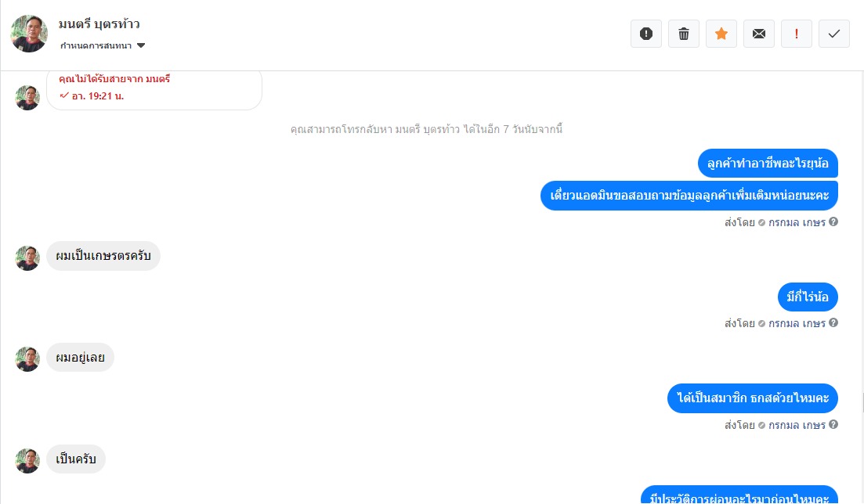Delete conversation using the trash icon
This screenshot has height=504, width=864.
683,34
